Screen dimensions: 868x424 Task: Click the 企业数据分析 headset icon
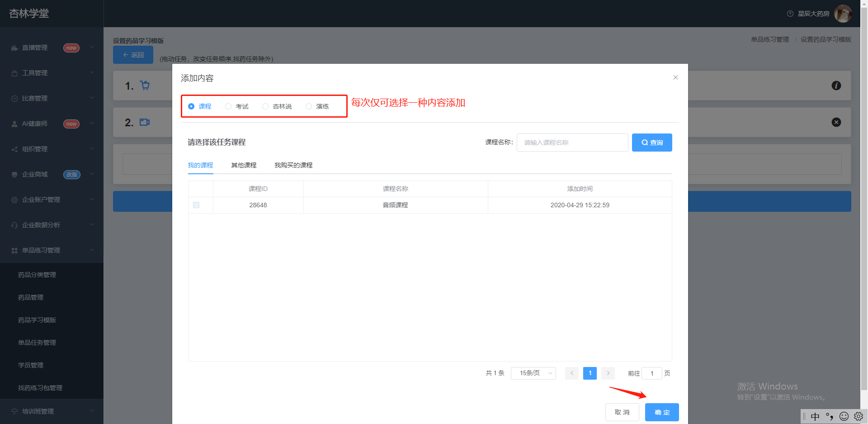[x=14, y=225]
